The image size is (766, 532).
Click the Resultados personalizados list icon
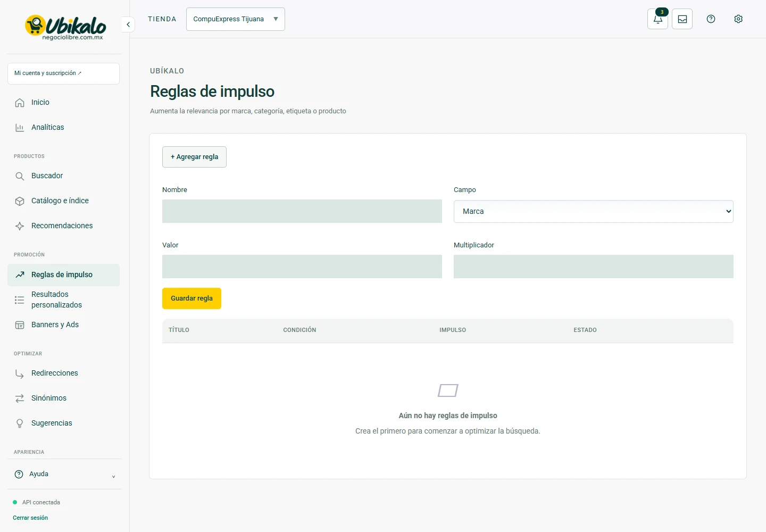pos(20,300)
